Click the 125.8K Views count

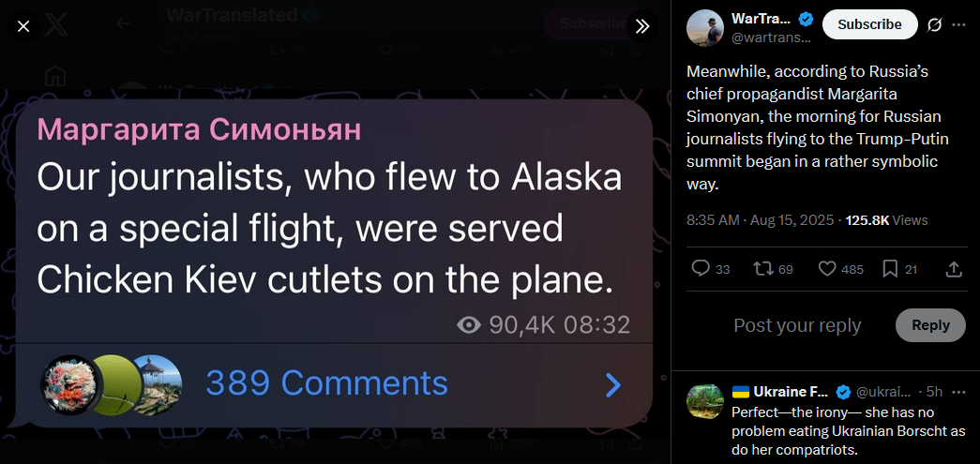point(886,220)
